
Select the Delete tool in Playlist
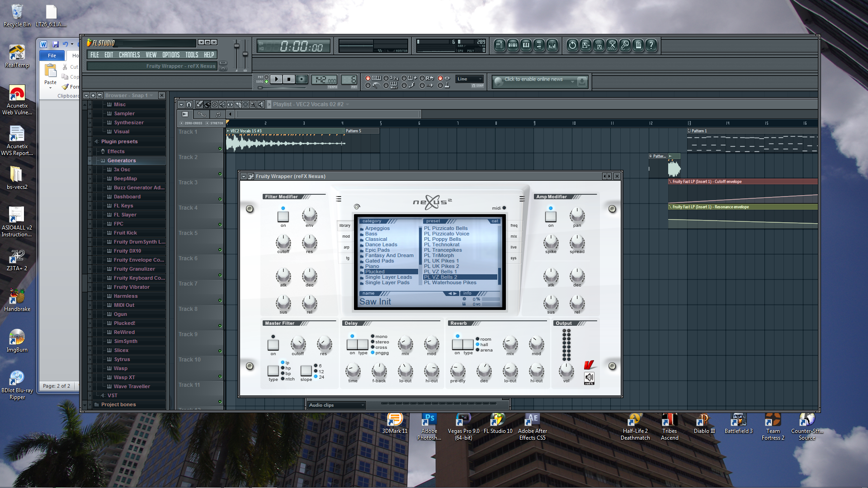(x=215, y=104)
